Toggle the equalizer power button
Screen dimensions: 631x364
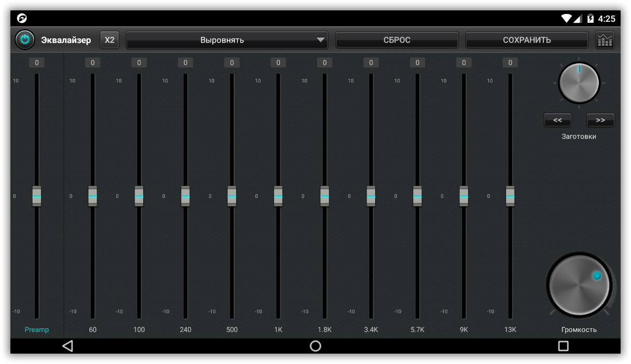click(x=24, y=40)
